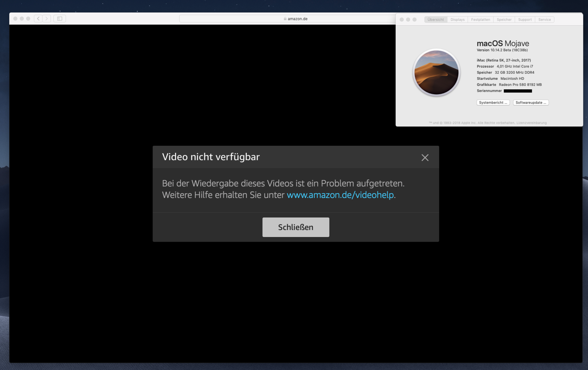Image resolution: width=588 pixels, height=370 pixels.
Task: Minimize the About This Mac window
Action: [x=408, y=20]
